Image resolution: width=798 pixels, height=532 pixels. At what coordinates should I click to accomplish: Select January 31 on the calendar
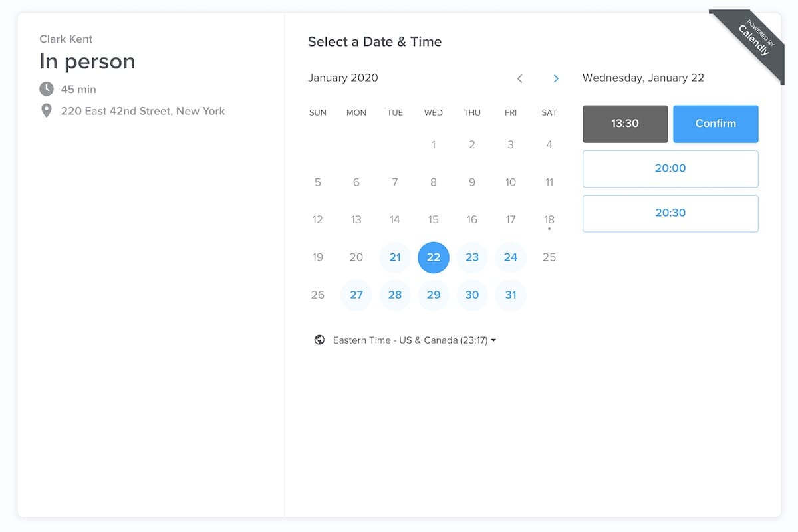pyautogui.click(x=511, y=295)
